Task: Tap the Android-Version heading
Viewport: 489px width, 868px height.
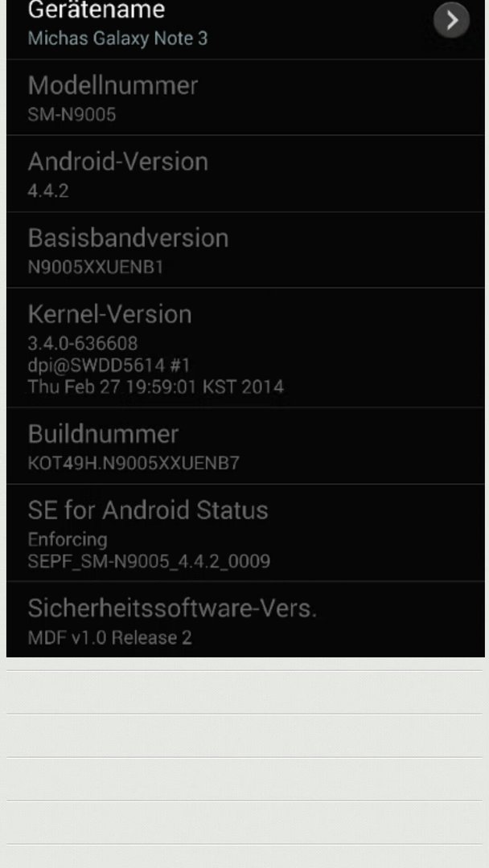Action: pos(118,162)
